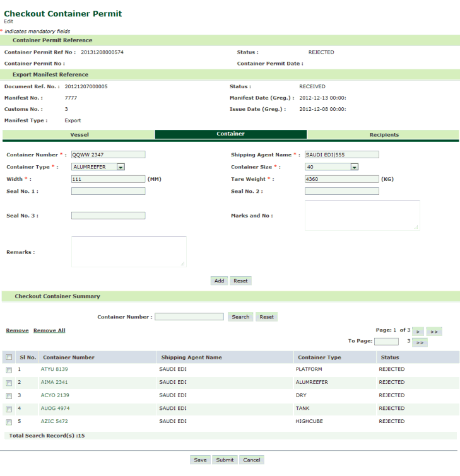Click into the Remarks text area
Screen dimensions: 460x476
click(x=129, y=252)
